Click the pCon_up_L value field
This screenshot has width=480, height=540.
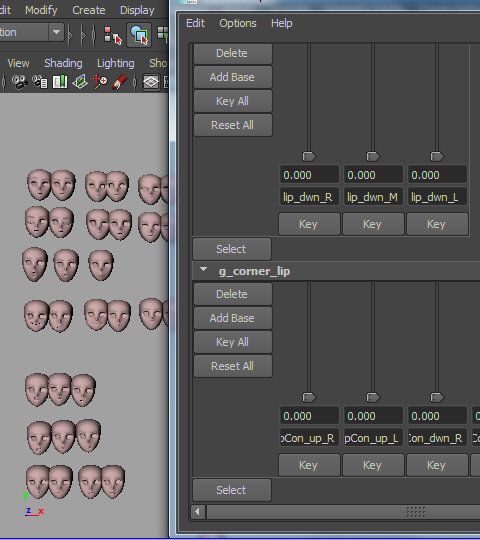point(373,416)
